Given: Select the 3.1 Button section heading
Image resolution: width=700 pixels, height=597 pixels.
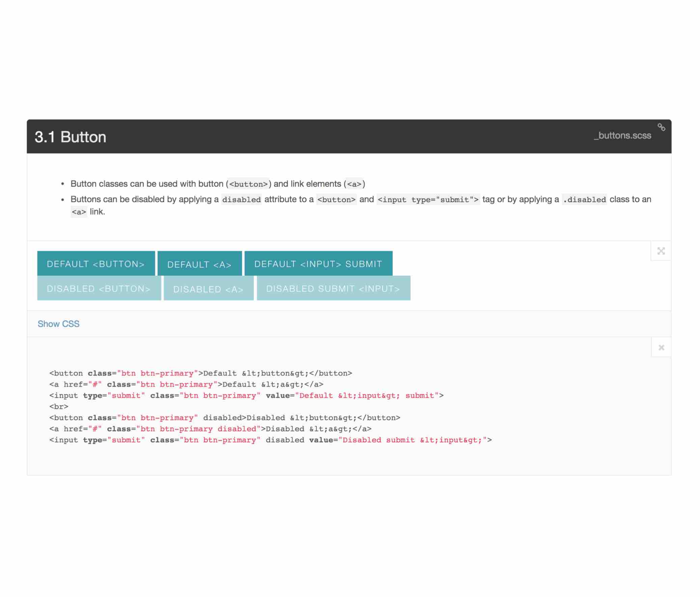Looking at the screenshot, I should click(70, 137).
